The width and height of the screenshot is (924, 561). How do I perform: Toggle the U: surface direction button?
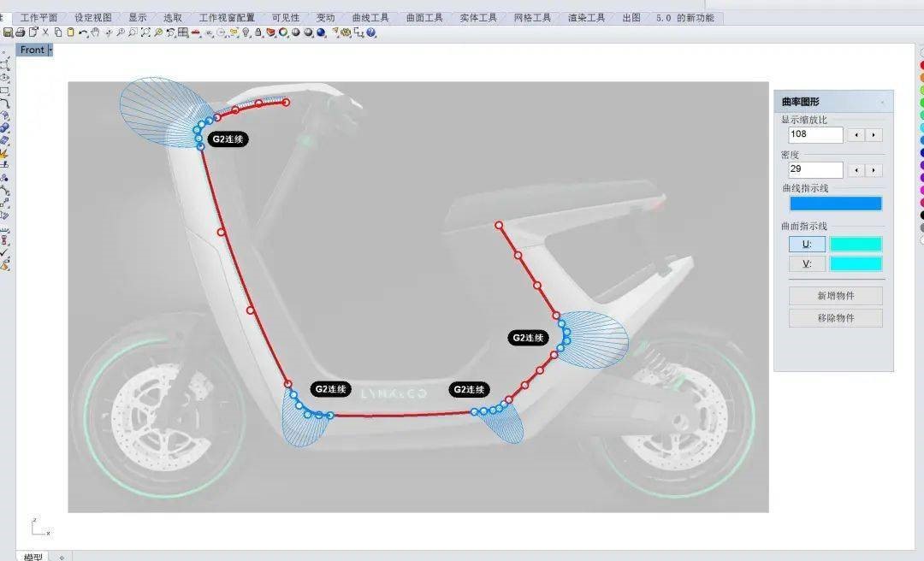807,244
